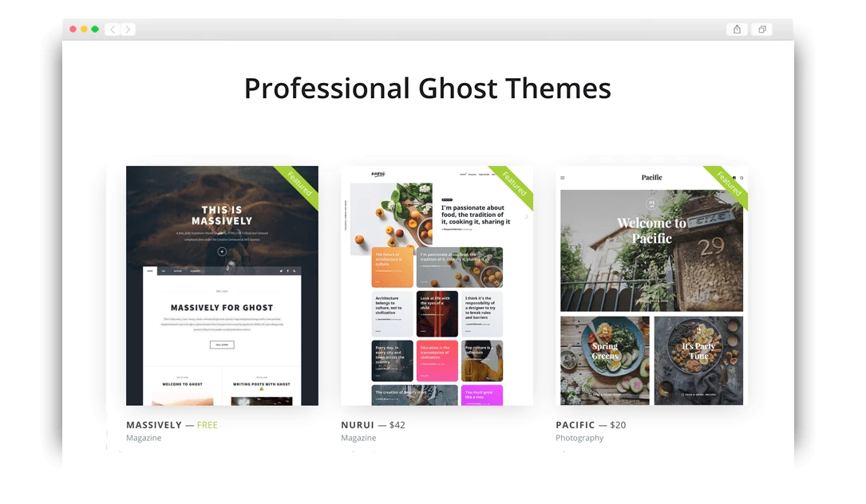Viewport: 866px width, 504px height.
Task: Click the Photography category under Pacific
Action: pos(579,438)
